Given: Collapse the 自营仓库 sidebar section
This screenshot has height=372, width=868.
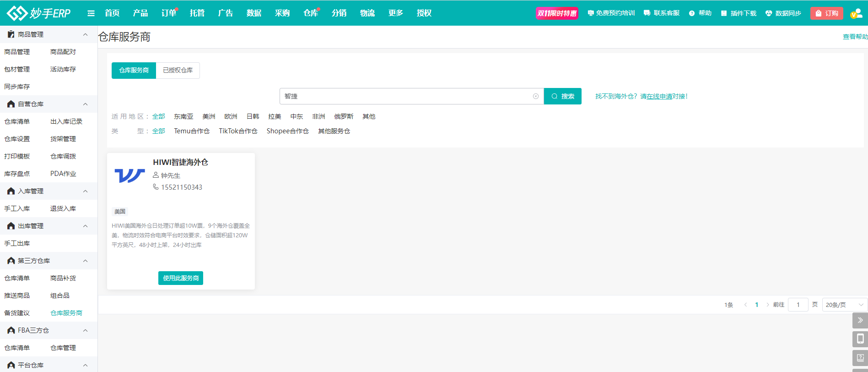Looking at the screenshot, I should pyautogui.click(x=85, y=104).
